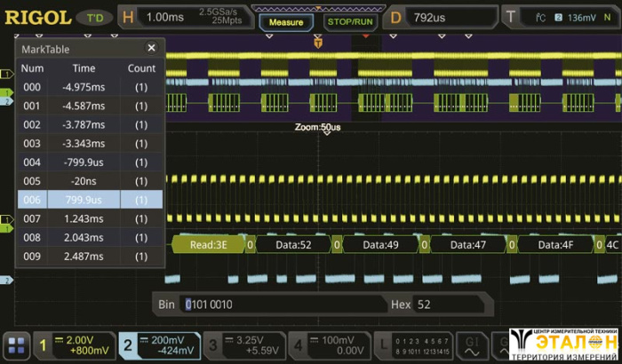
Task: Toggle channel 1 with 2.00V scale
Action: (73, 345)
